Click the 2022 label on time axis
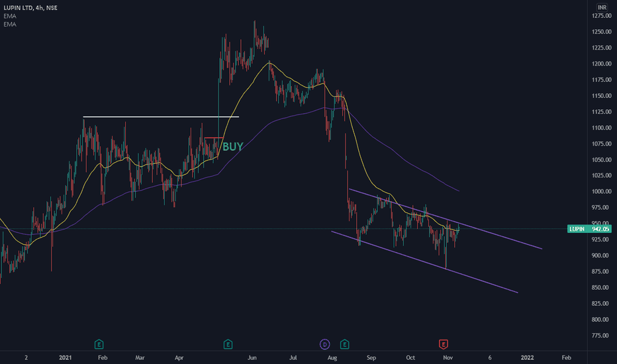 tap(527, 357)
